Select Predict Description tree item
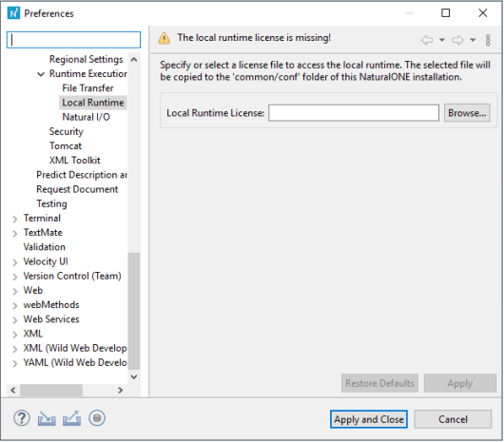This screenshot has width=504, height=442. coord(82,175)
